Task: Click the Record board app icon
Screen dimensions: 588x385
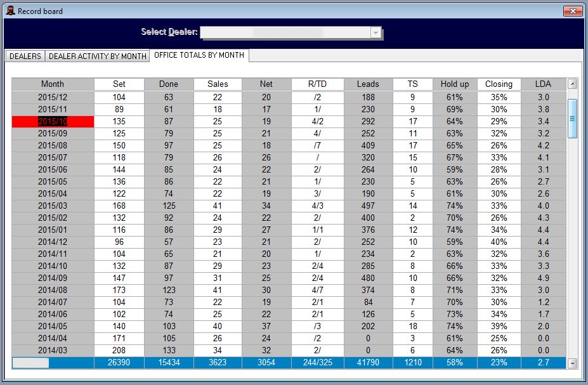Action: click(11, 11)
